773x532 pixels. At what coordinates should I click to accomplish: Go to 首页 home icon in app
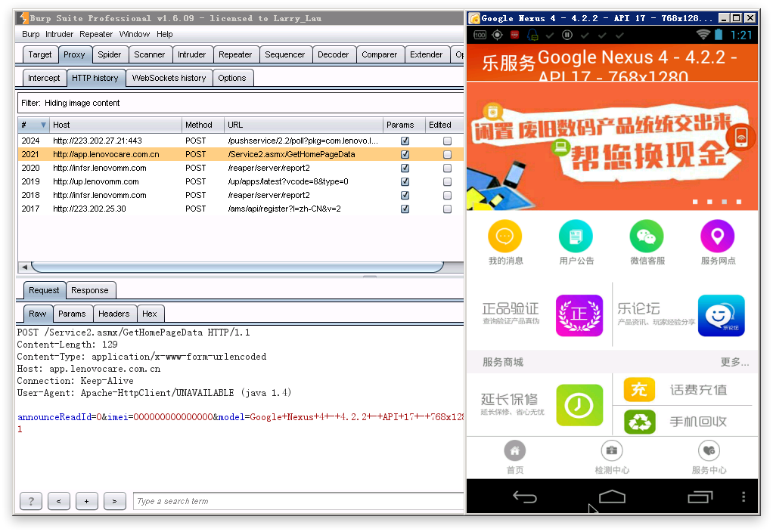[x=514, y=450]
